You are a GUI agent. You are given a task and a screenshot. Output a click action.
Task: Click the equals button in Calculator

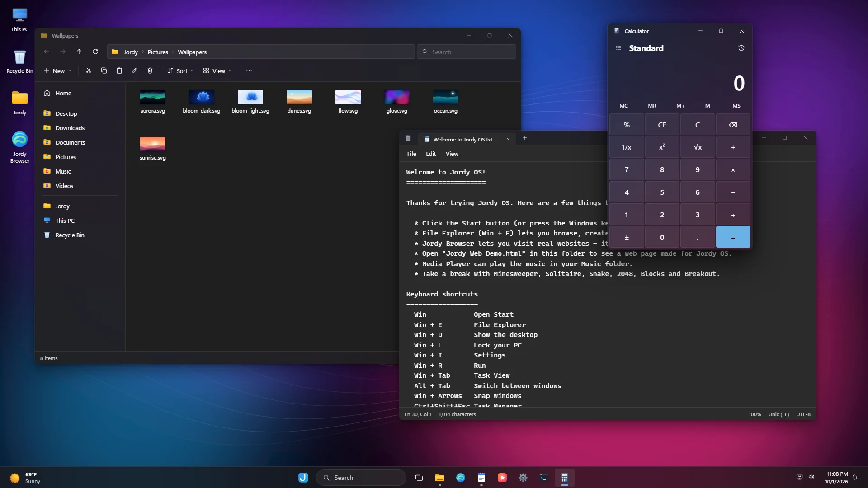pyautogui.click(x=733, y=237)
